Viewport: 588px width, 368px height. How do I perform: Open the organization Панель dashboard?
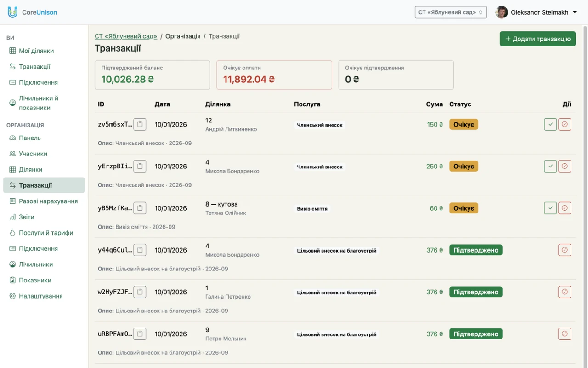(44, 138)
